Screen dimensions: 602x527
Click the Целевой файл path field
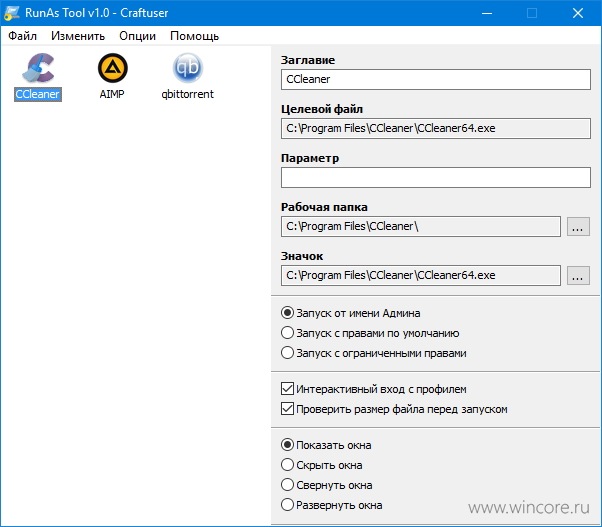[436, 128]
